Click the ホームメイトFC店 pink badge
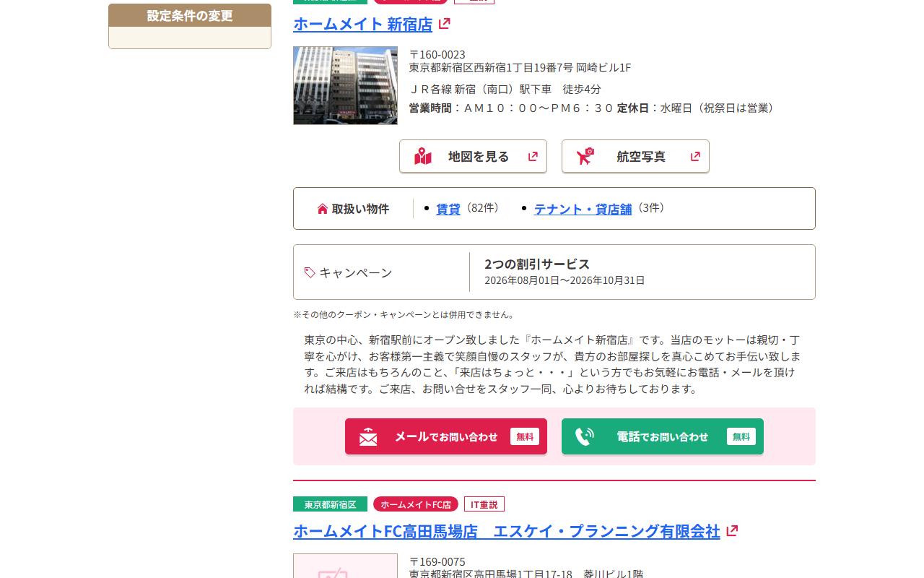This screenshot has width=924, height=578. pos(416,504)
